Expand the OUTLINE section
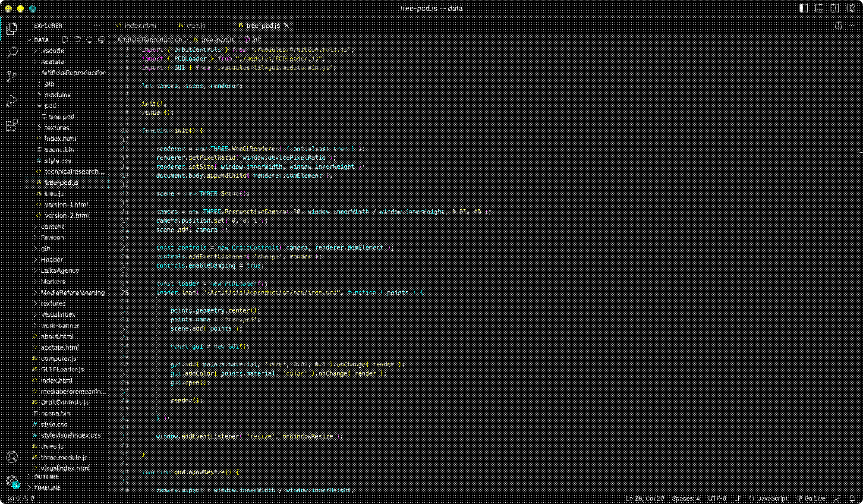This screenshot has height=504, width=863. 47,476
